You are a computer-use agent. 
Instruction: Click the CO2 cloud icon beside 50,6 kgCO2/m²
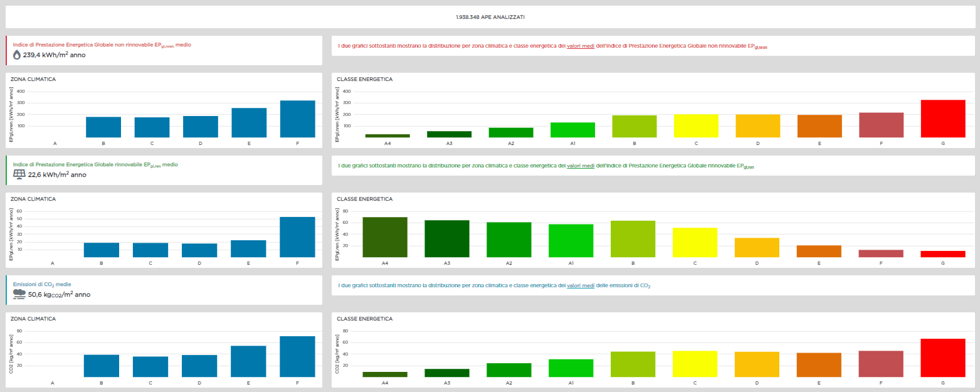(x=19, y=294)
